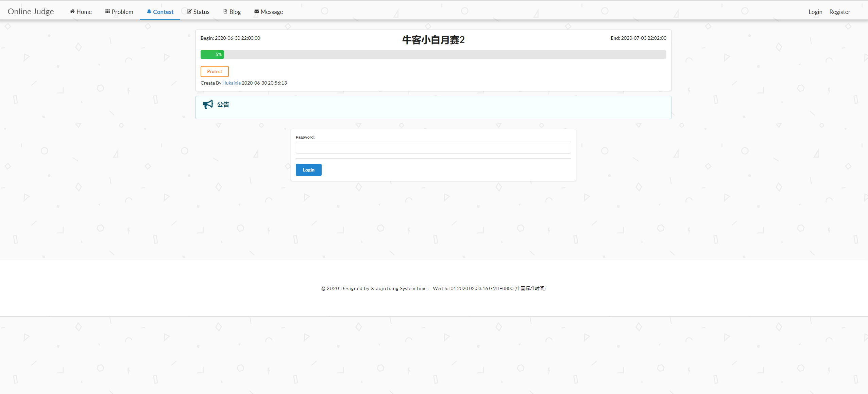Open the Problem tab
This screenshot has height=394, width=868.
click(122, 11)
